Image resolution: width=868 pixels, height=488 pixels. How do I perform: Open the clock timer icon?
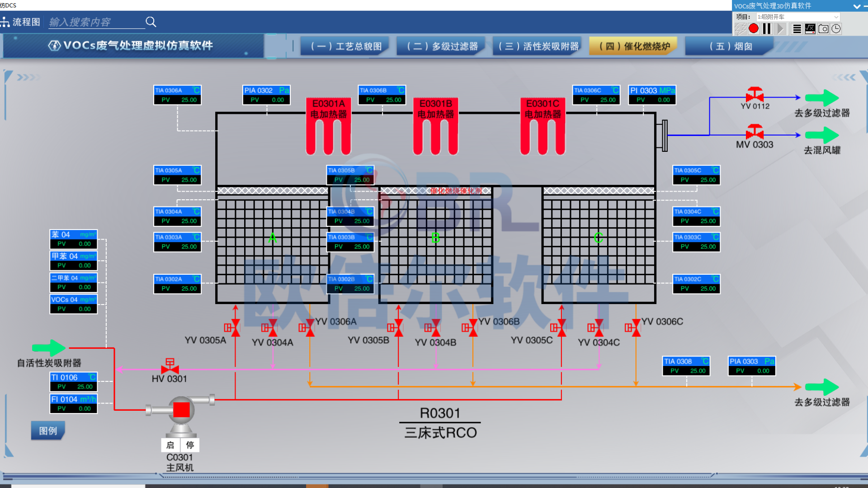click(x=836, y=29)
